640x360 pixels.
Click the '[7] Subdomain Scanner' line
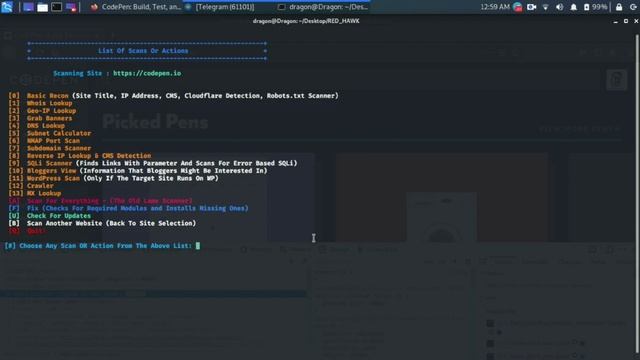[x=49, y=148]
